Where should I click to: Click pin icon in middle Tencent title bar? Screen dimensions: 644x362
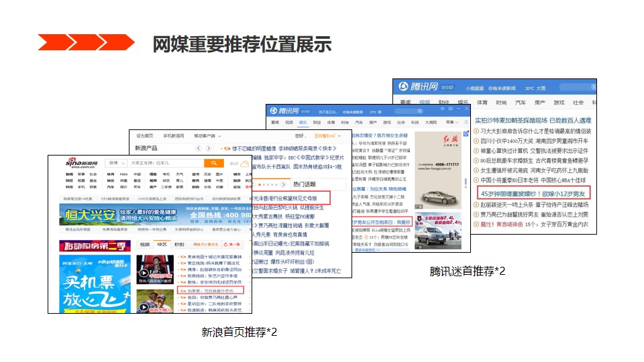(x=442, y=109)
